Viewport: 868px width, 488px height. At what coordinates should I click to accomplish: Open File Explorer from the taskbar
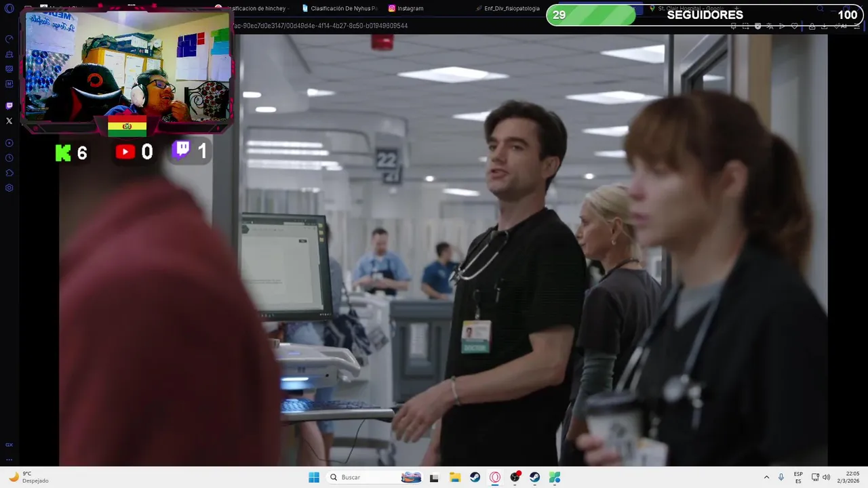coord(454,477)
